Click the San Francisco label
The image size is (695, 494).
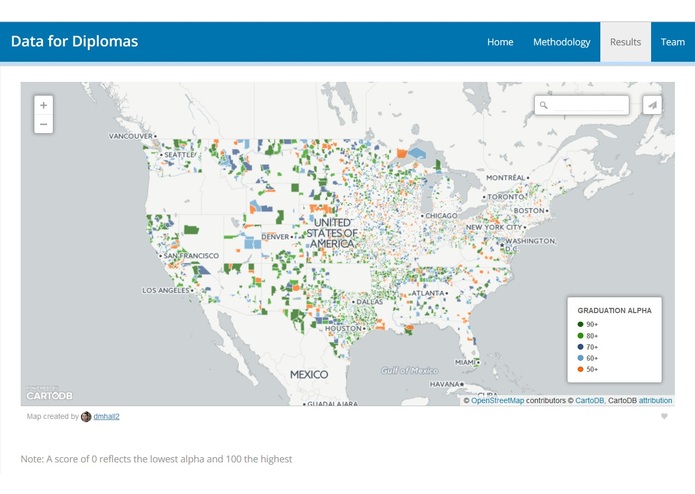pos(191,256)
